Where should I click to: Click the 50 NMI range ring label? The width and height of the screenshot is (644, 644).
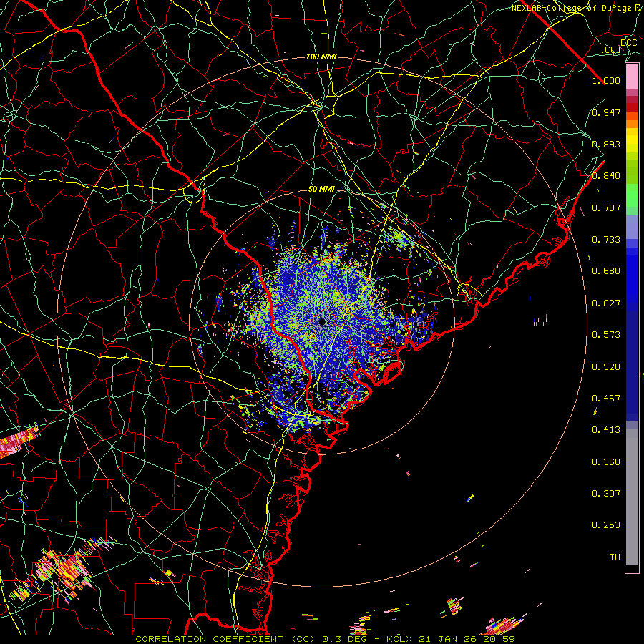click(321, 190)
